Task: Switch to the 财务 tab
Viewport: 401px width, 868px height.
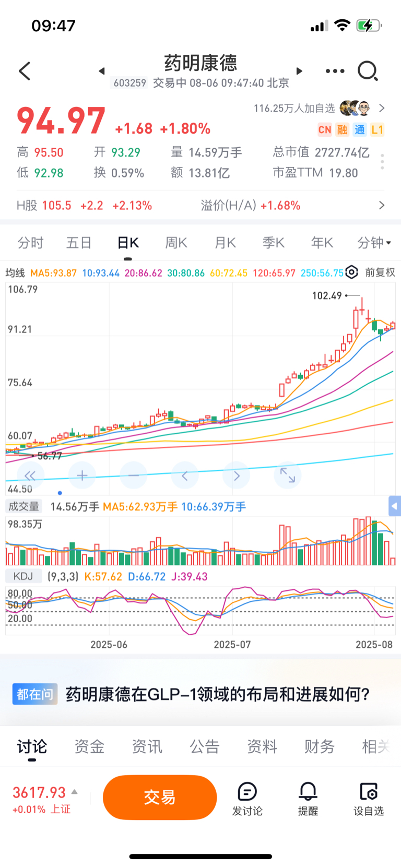Action: click(x=319, y=746)
